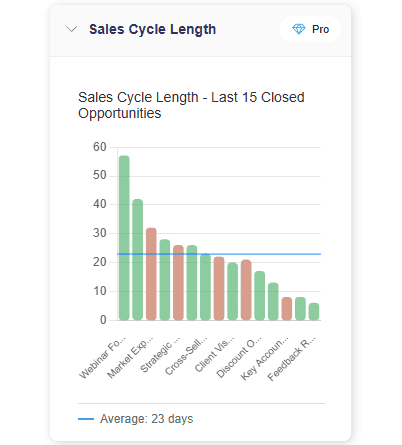Viewport: 402px width, 445px height.
Task: Click the Pro badge label
Action: (320, 29)
